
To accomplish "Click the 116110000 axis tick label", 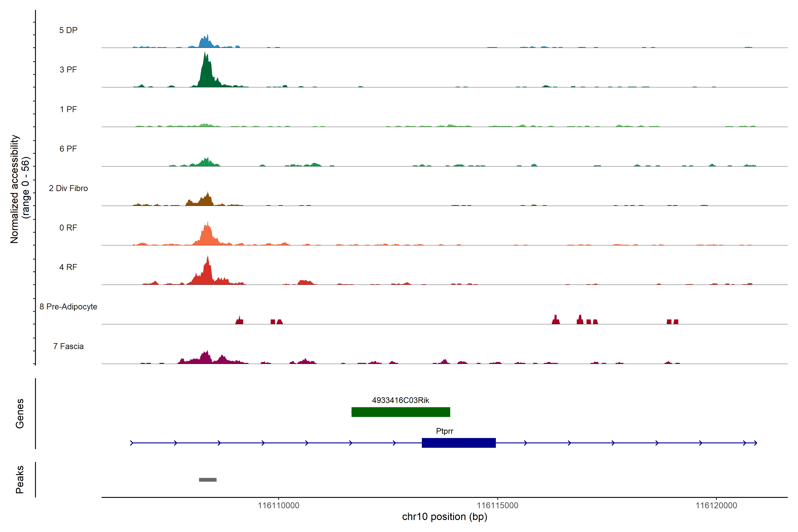I will (x=279, y=506).
